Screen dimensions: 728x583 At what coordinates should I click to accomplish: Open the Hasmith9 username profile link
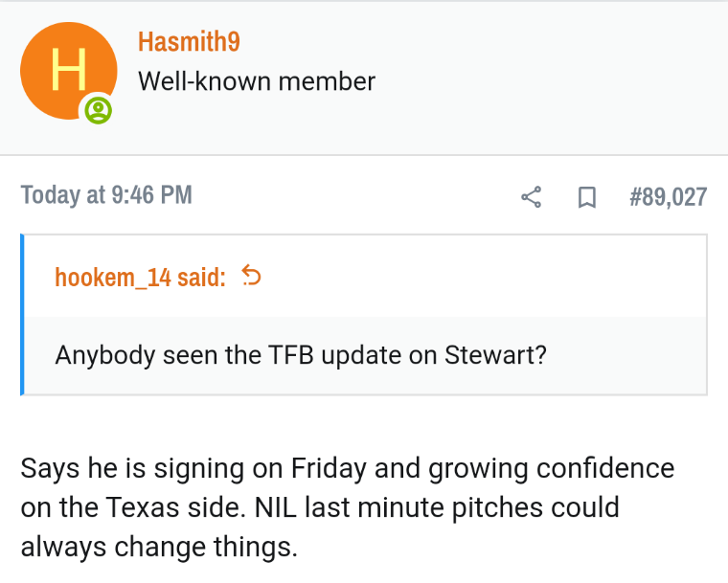click(188, 42)
